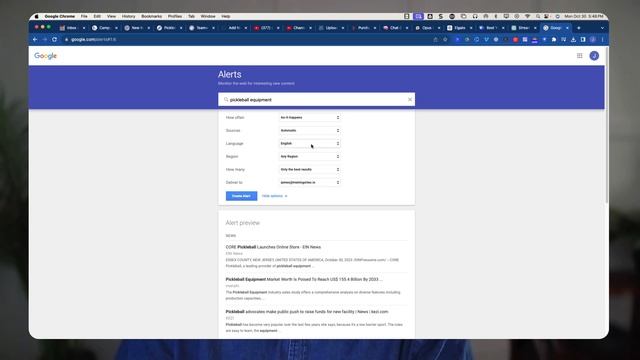Open the tab search chevron
The height and width of the screenshot is (360, 640).
pyautogui.click(x=602, y=28)
